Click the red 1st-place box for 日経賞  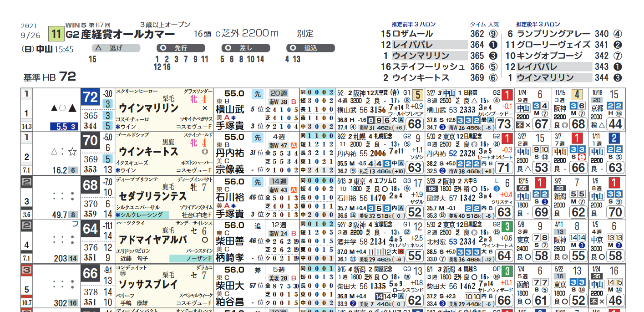[507, 95]
